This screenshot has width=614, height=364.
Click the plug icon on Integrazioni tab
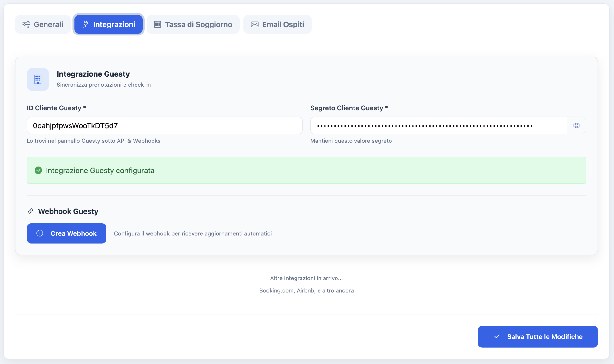coord(85,24)
